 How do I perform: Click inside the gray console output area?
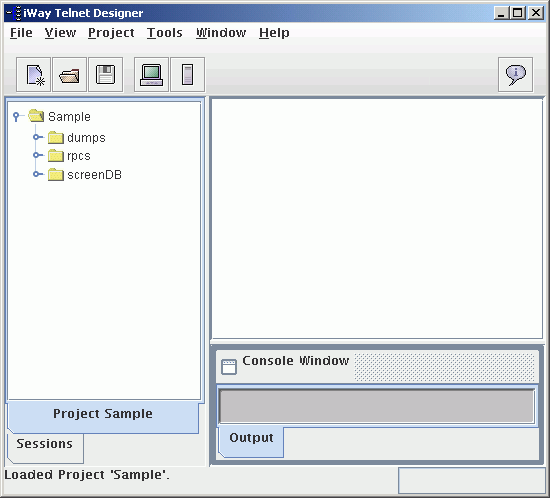point(376,406)
